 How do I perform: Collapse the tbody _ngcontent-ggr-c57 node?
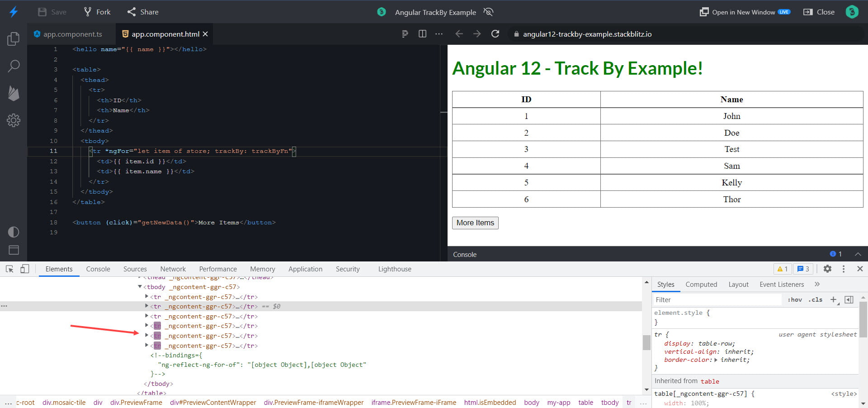(139, 286)
